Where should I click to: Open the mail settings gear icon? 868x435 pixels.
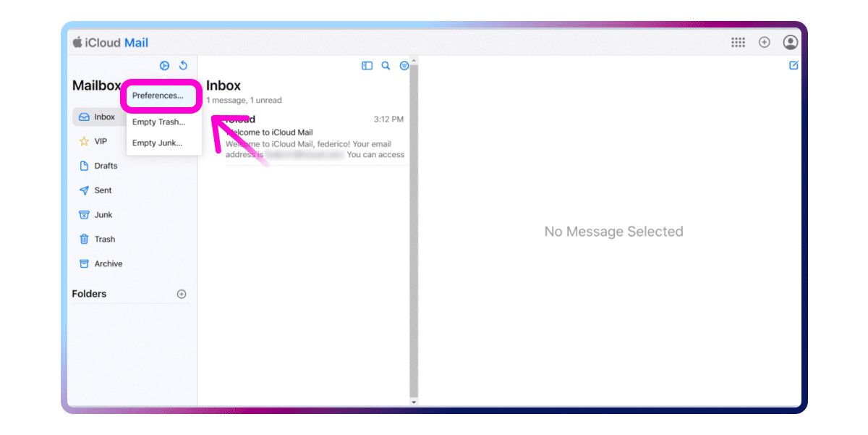point(164,65)
